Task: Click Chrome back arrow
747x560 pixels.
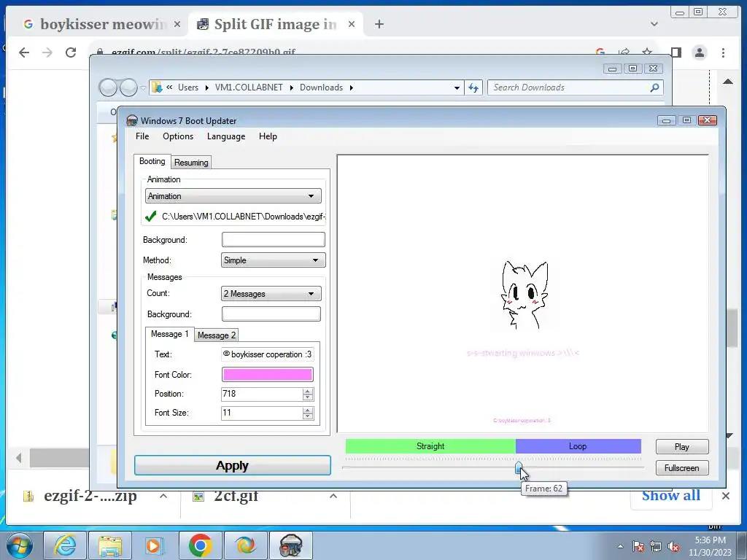Action: 24,52
